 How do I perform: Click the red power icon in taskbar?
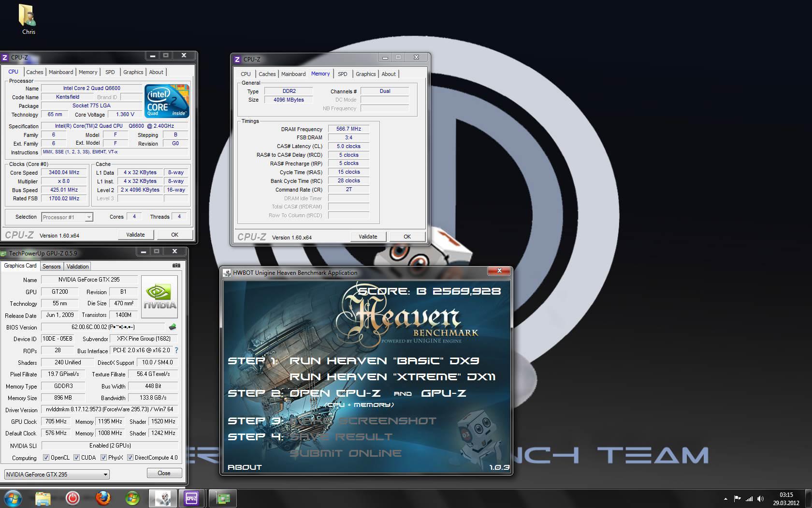click(x=72, y=498)
